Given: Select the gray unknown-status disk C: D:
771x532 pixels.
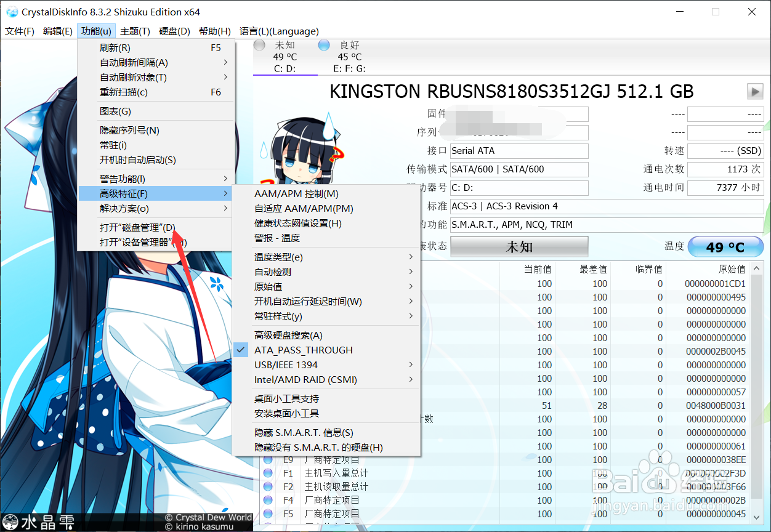Looking at the screenshot, I should click(285, 57).
